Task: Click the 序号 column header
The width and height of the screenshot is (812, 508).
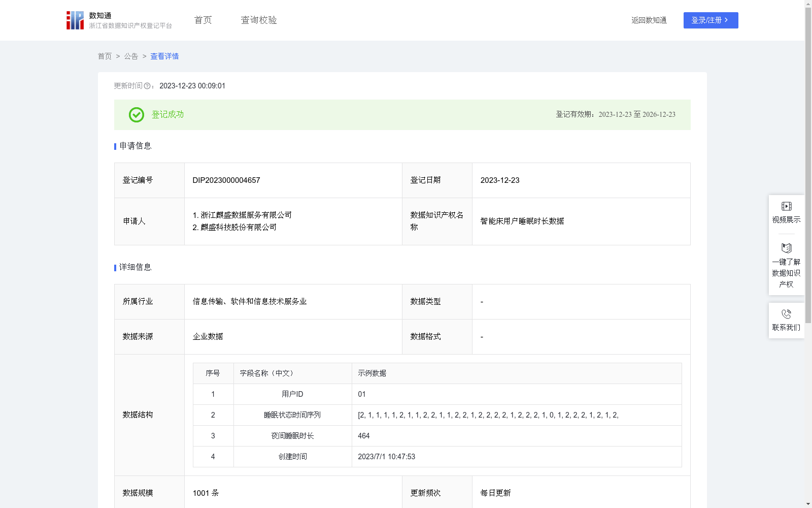Action: pyautogui.click(x=213, y=373)
